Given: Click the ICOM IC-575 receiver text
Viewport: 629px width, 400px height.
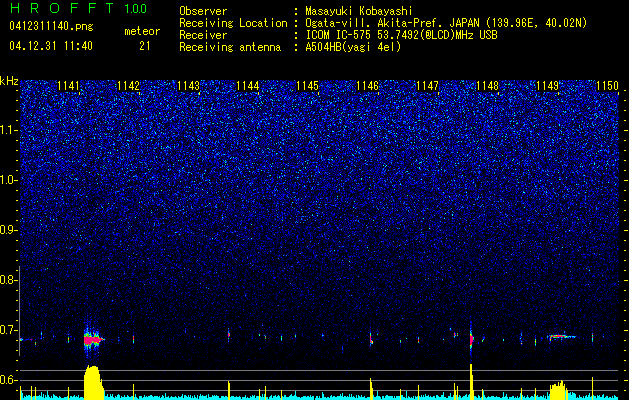Looking at the screenshot, I should 401,35.
